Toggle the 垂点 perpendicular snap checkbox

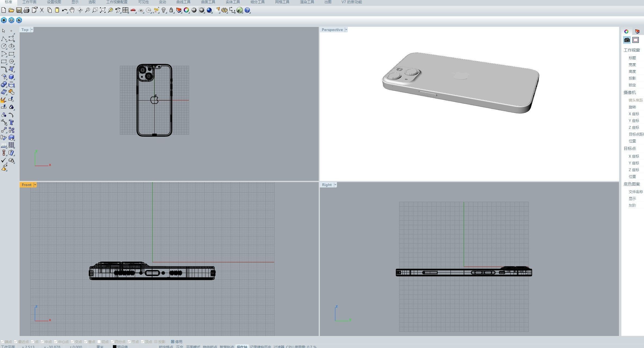[86, 342]
